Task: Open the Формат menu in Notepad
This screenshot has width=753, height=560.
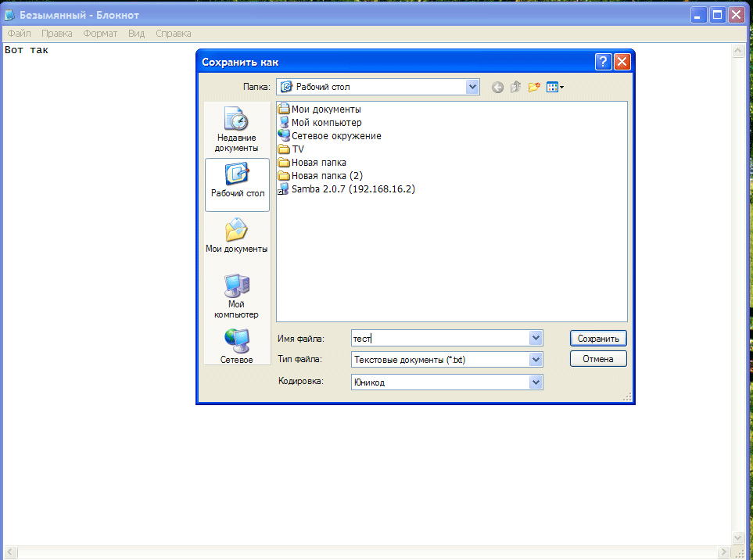Action: tap(100, 33)
